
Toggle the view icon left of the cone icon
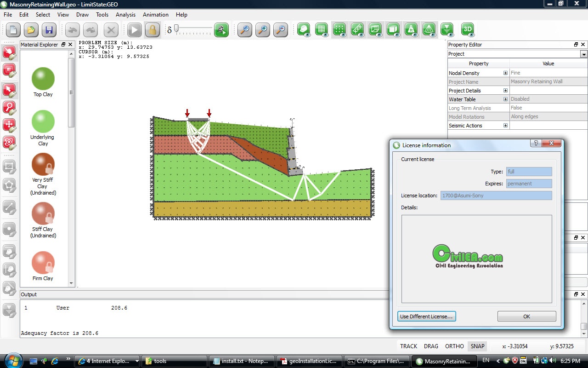tap(411, 30)
